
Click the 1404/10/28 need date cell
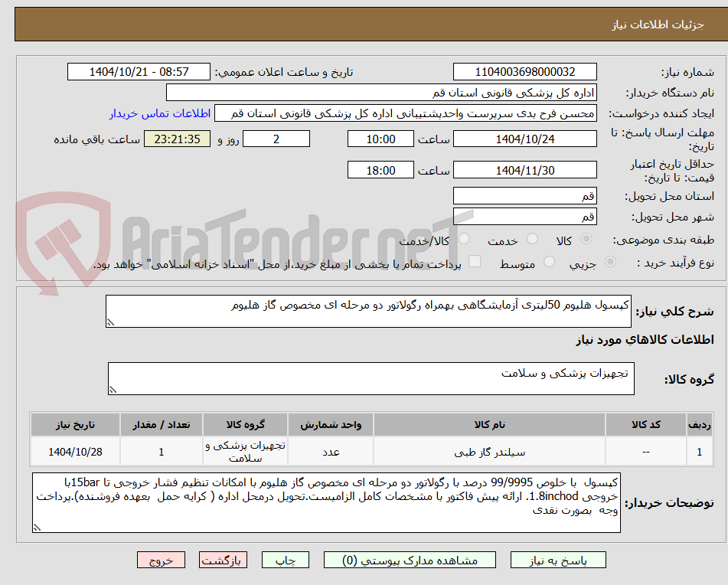point(75,452)
